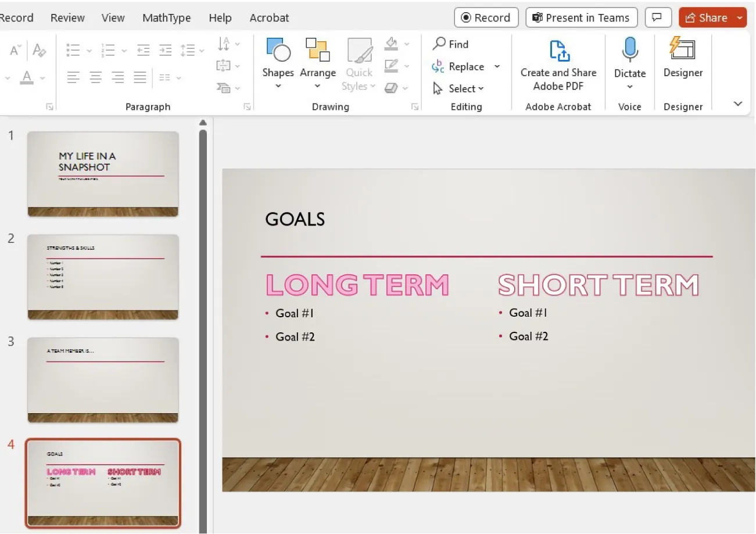
Task: Expand the line spacing options
Action: point(202,50)
